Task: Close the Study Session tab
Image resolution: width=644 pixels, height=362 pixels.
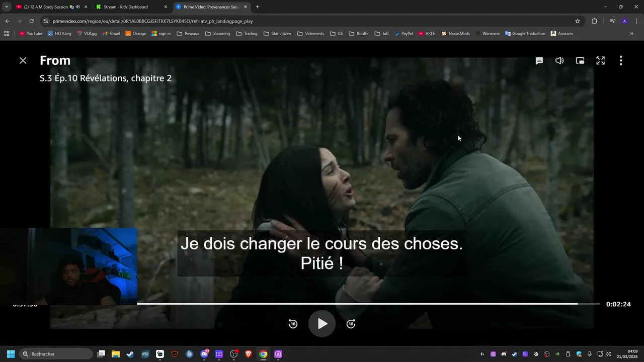Action: tap(86, 7)
